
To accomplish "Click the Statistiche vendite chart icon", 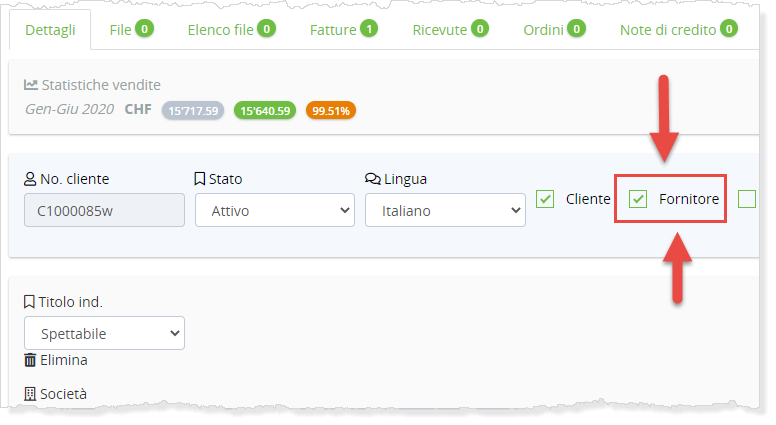I will (x=31, y=85).
